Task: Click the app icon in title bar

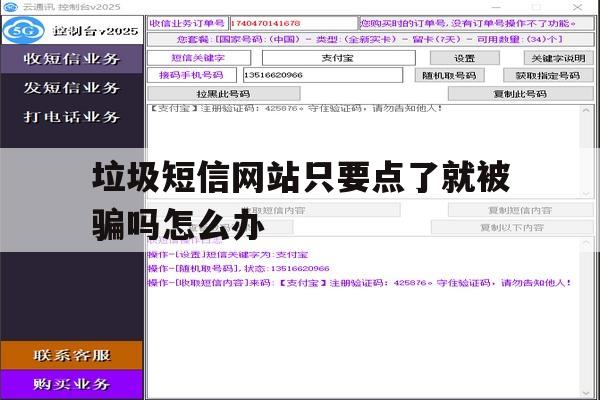Action: [10, 7]
